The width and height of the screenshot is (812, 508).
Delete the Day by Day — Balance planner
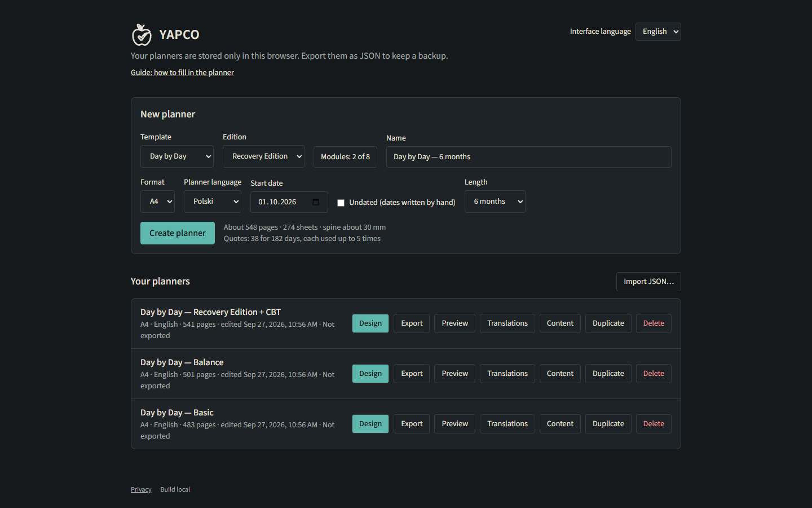(654, 374)
